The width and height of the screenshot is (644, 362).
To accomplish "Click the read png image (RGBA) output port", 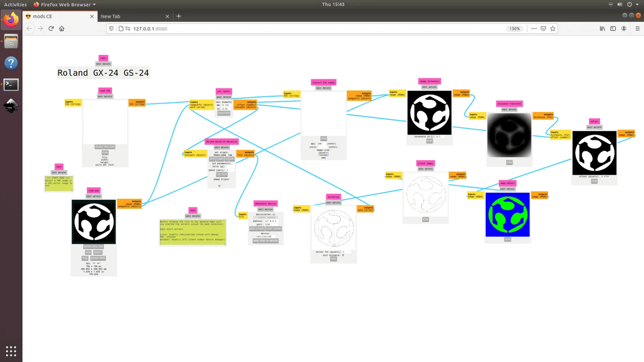I will [134, 204].
